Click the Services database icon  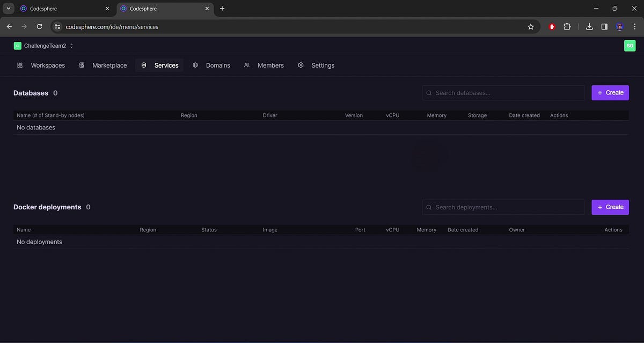143,65
